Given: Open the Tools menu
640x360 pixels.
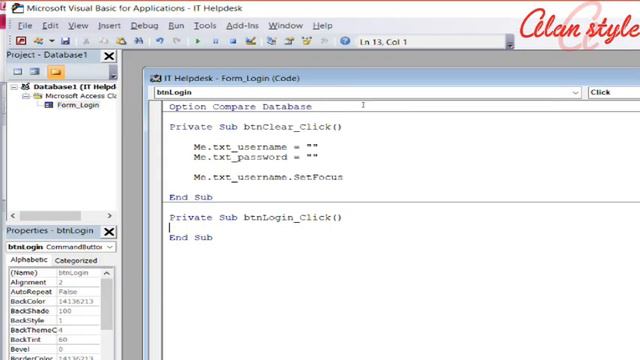Looking at the screenshot, I should coord(204,26).
